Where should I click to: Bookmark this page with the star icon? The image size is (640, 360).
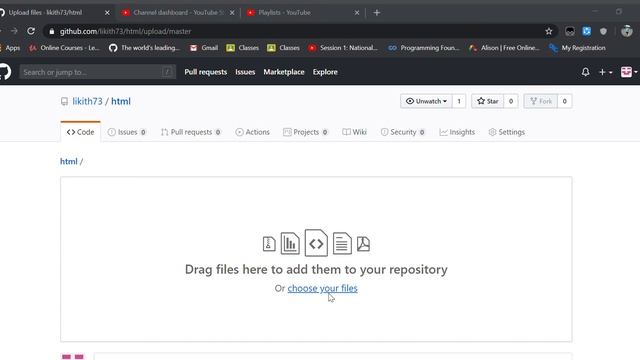pos(549,31)
